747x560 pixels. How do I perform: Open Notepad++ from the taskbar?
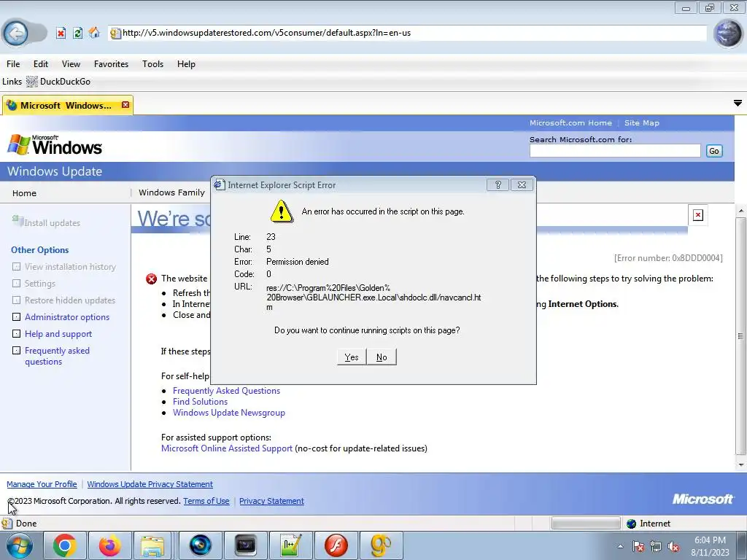pos(291,545)
